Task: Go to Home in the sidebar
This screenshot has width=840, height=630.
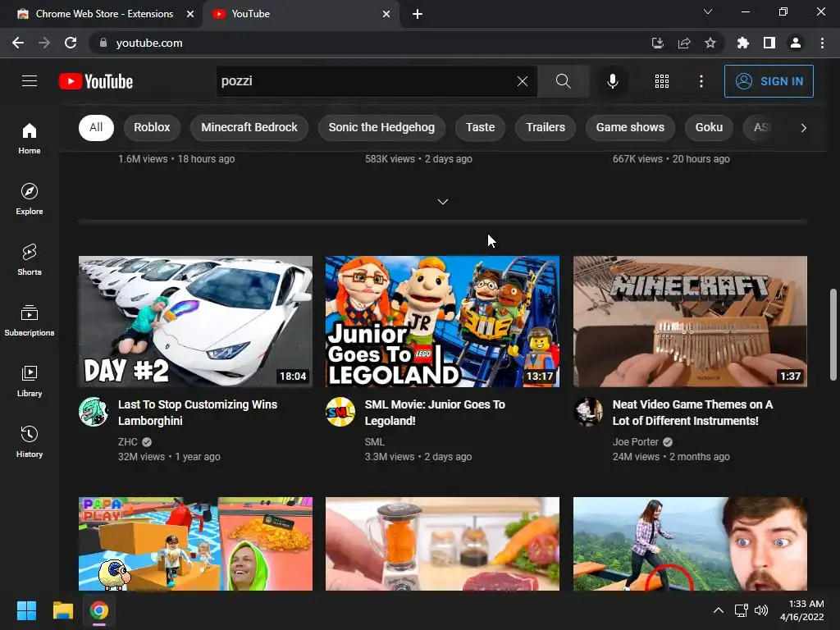Action: (30, 138)
